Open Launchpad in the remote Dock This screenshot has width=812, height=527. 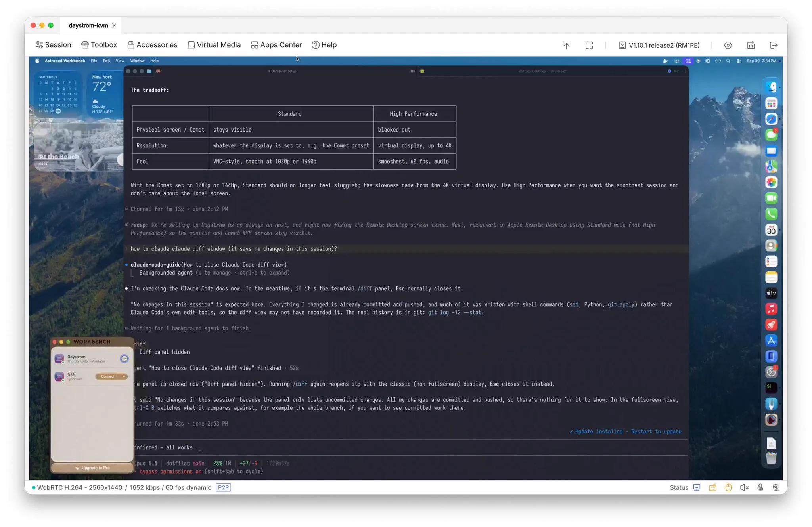[x=771, y=103]
